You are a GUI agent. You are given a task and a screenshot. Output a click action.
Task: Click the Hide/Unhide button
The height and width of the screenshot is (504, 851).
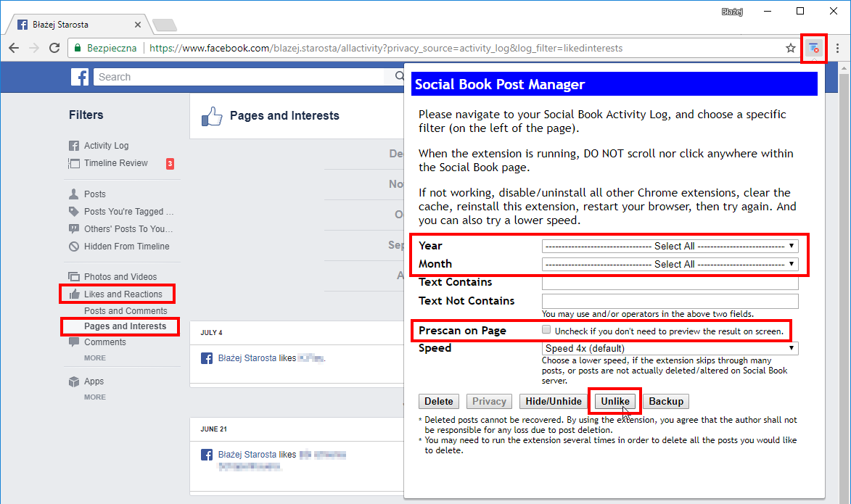(x=554, y=402)
